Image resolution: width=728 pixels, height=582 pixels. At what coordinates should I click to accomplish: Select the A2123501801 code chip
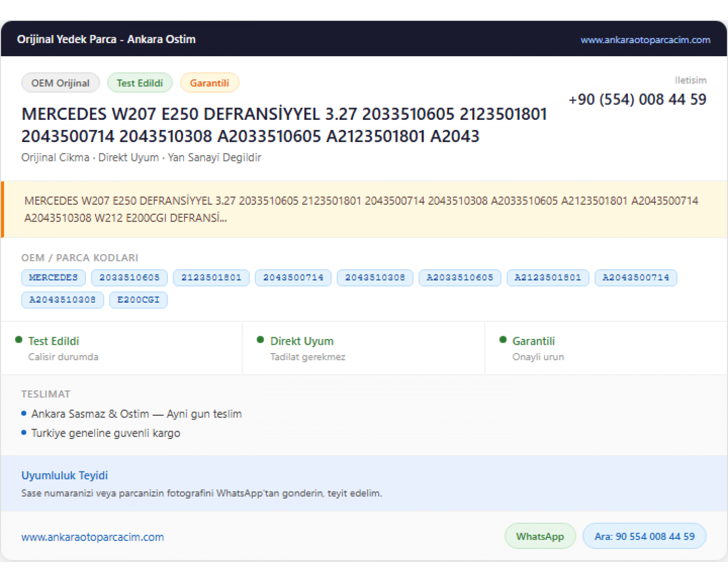point(548,278)
